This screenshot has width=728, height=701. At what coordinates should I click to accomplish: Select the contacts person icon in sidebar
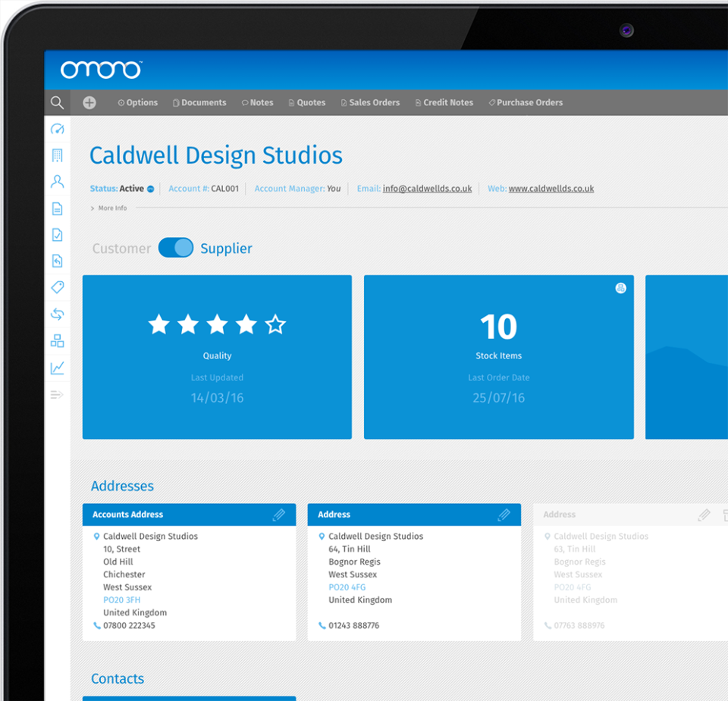click(57, 181)
